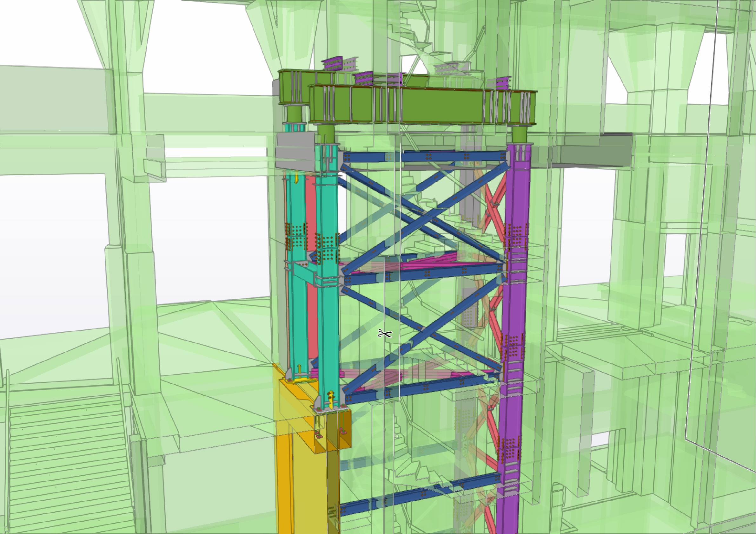Select the green cylindrical bearing above purple column

click(520, 134)
